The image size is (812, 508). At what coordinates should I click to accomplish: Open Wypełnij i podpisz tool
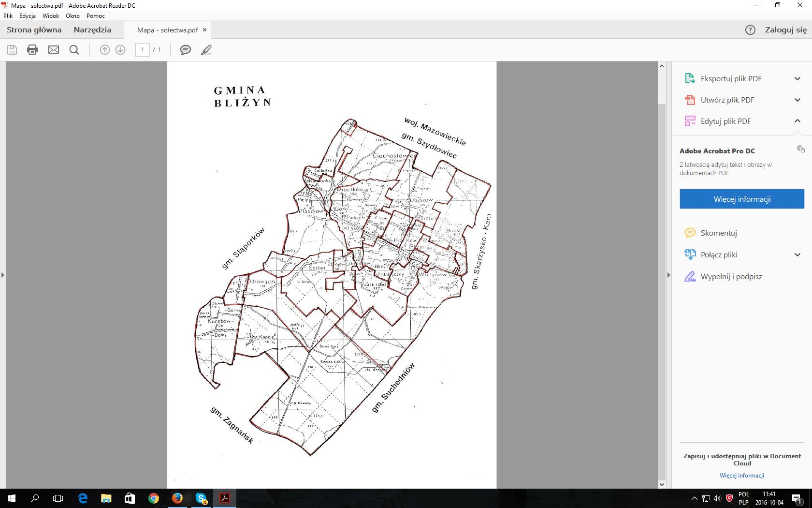click(x=731, y=277)
